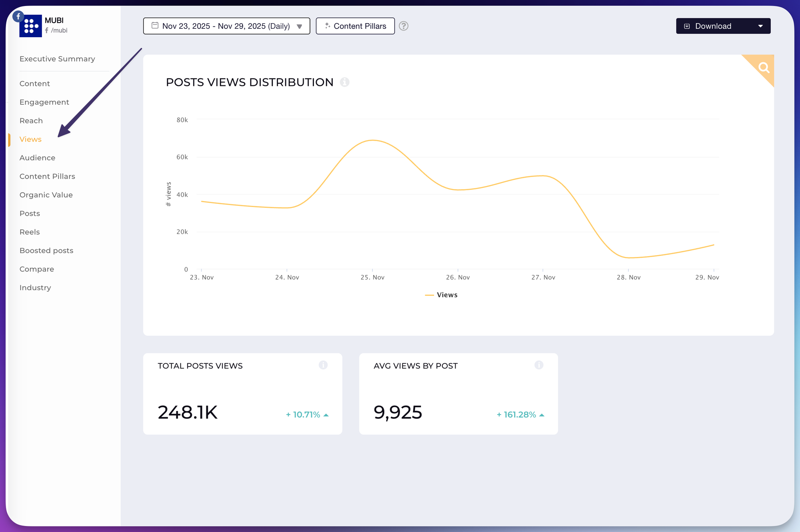Click the sparkle icon on Content Pillars button
This screenshot has width=800, height=532.
[327, 26]
